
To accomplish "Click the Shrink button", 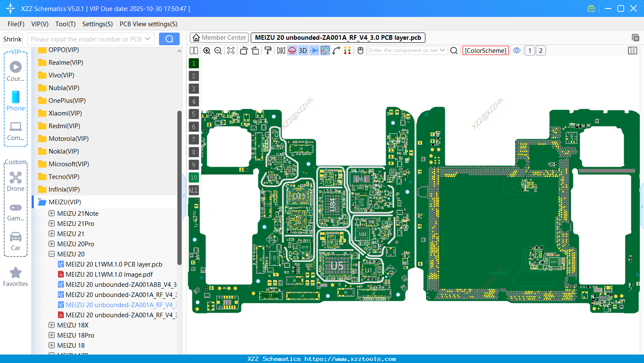I will (x=13, y=39).
